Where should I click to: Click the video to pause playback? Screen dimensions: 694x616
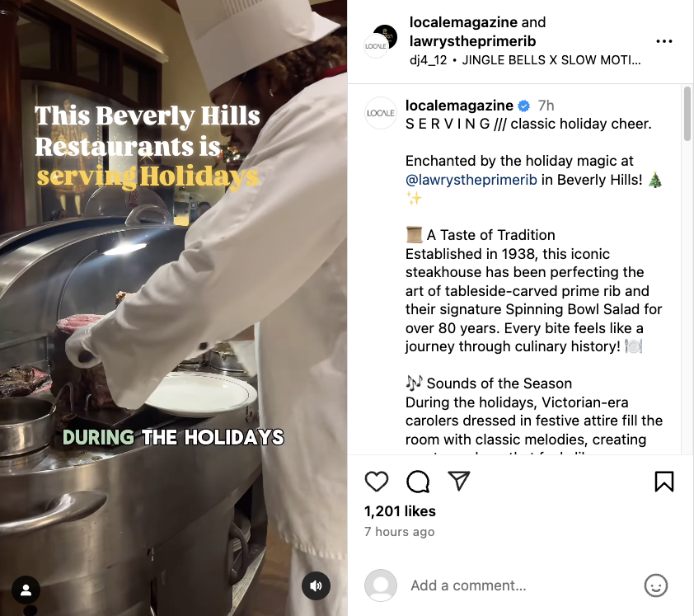coord(173,308)
